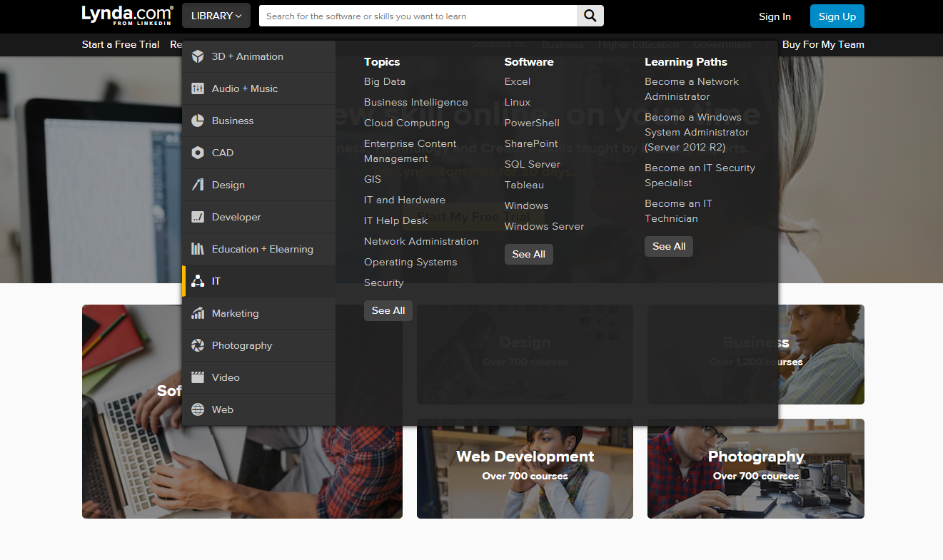This screenshot has width=943, height=560.
Task: Open the IT and Hardware topic
Action: click(405, 200)
